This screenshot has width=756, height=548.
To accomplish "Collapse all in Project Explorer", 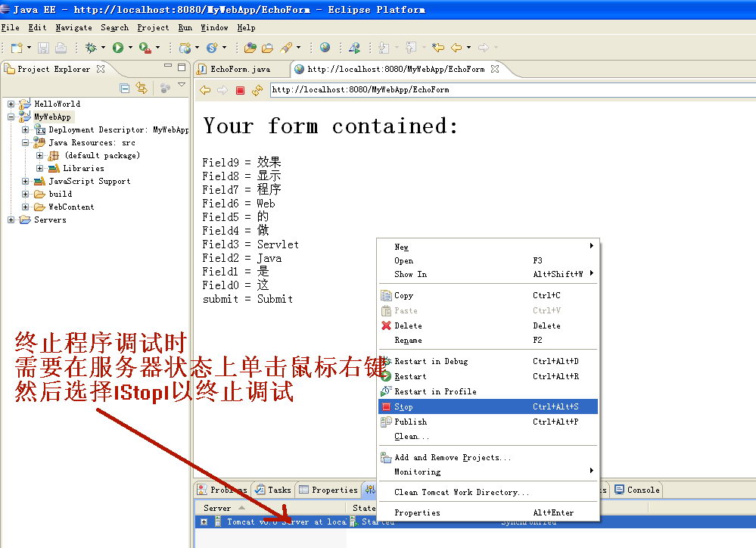I will [125, 89].
